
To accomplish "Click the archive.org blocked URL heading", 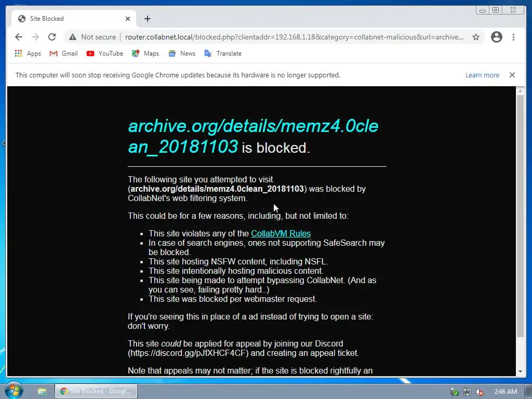I will click(x=253, y=137).
